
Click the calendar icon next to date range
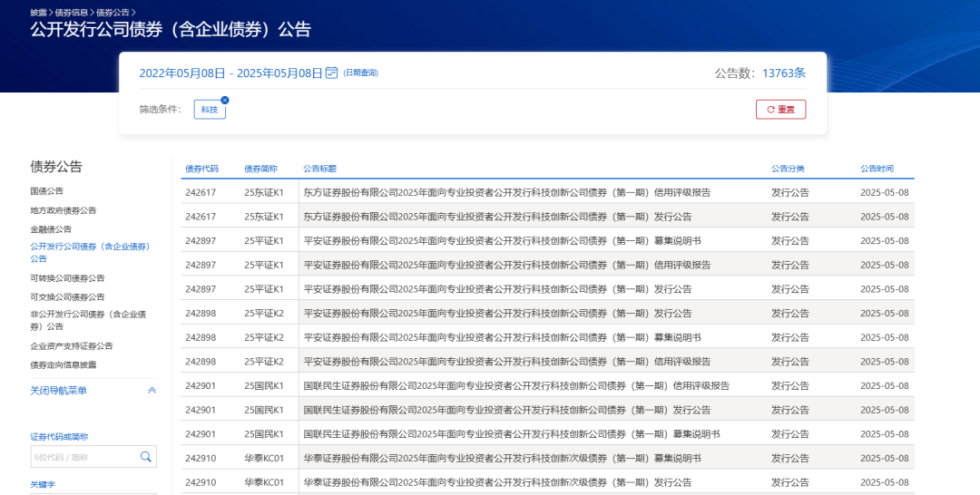331,73
